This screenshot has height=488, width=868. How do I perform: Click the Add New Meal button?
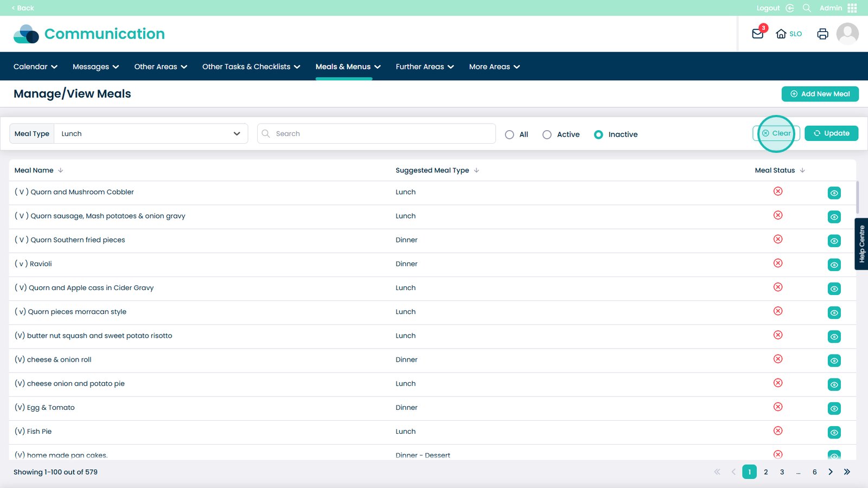pyautogui.click(x=820, y=94)
